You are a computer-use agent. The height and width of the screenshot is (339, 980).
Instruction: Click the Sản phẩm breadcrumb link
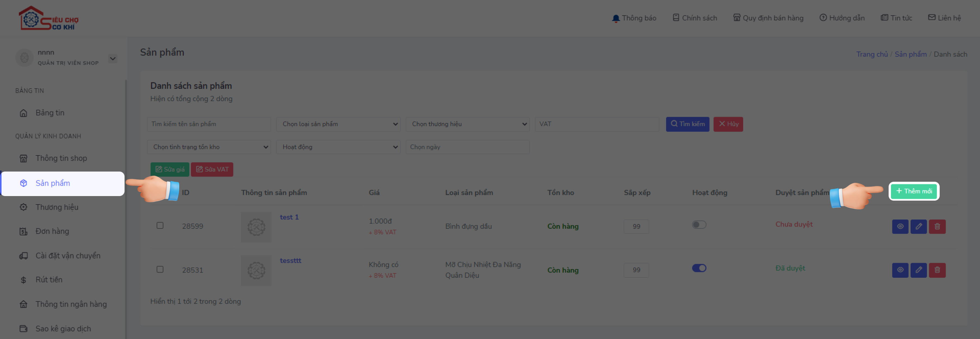click(x=910, y=54)
